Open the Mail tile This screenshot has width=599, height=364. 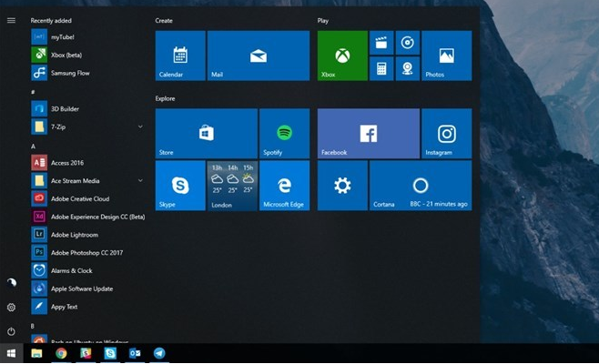259,56
